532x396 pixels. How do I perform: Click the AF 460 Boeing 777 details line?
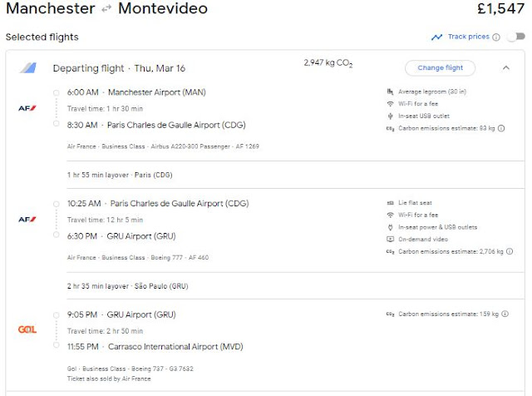click(x=138, y=257)
